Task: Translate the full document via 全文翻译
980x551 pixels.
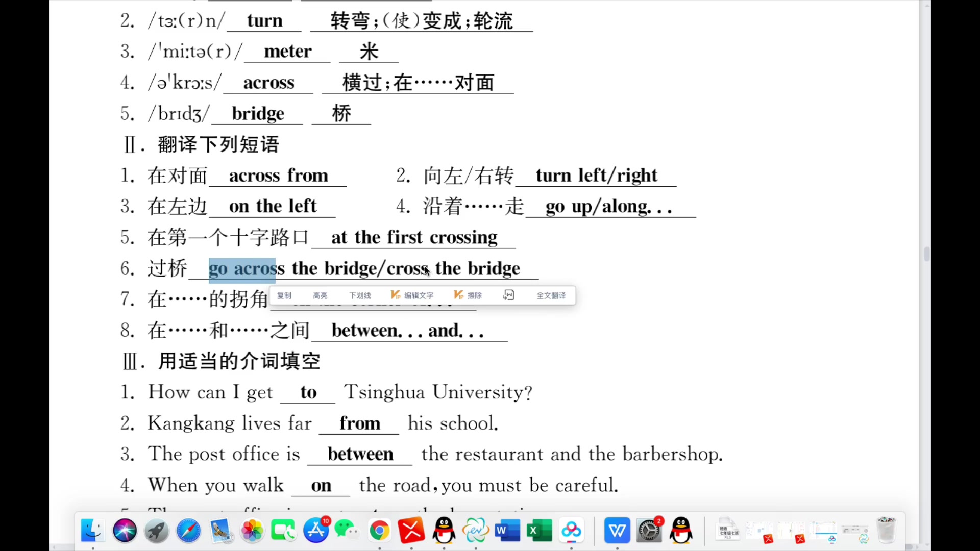Action: click(551, 295)
